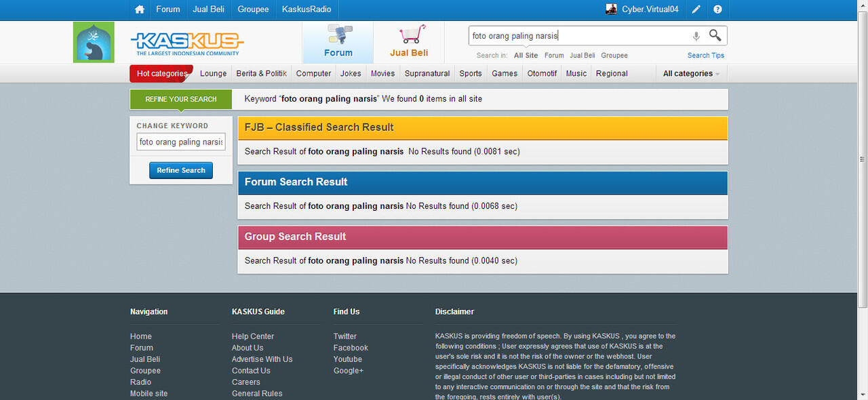This screenshot has width=868, height=400.
Task: Open the Help Center link
Action: (253, 336)
